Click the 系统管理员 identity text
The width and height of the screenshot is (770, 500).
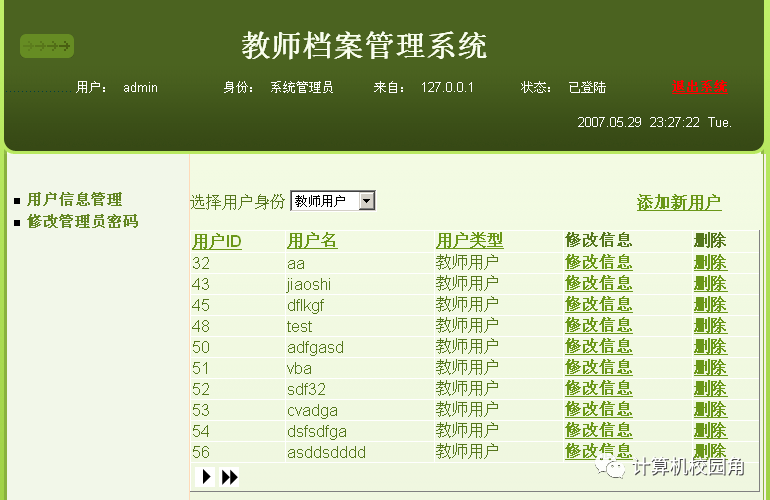tap(302, 87)
